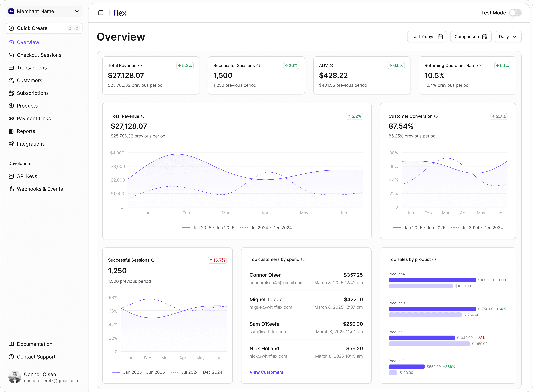This screenshot has width=533, height=392.
Task: Click the Total Revenue info icon in top card
Action: [140, 65]
